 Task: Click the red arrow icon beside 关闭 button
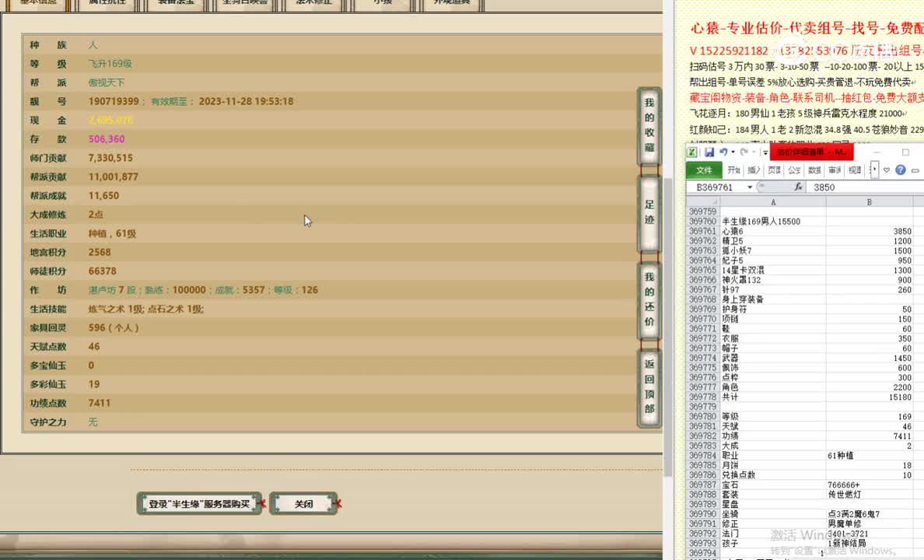click(x=336, y=503)
